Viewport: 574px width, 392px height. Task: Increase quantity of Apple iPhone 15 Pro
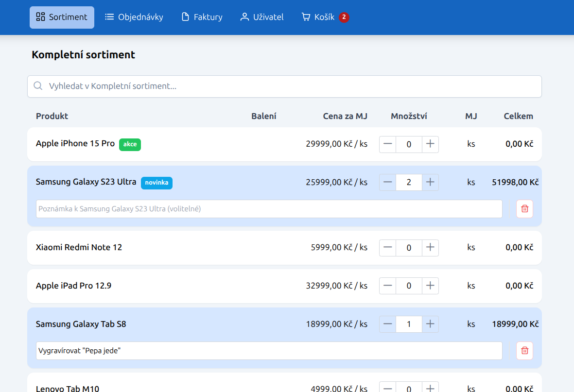(x=430, y=144)
